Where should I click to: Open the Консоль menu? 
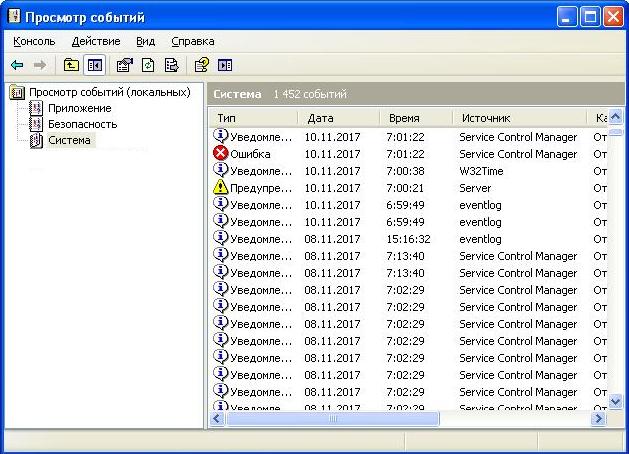[35, 41]
